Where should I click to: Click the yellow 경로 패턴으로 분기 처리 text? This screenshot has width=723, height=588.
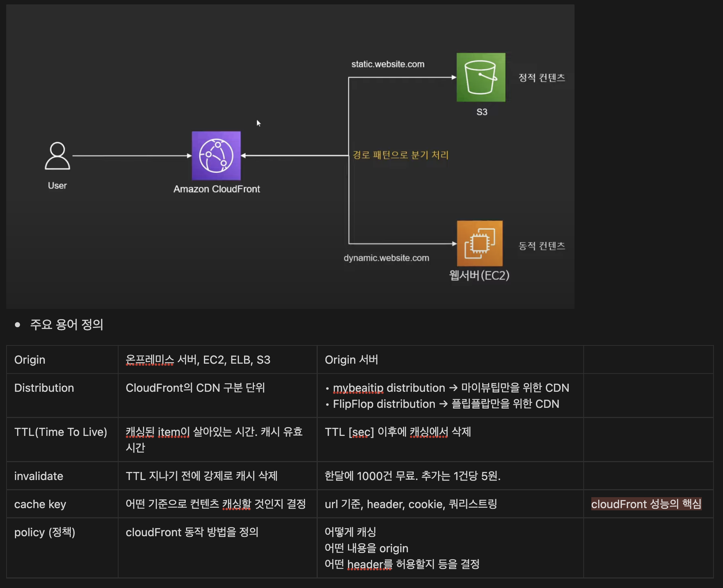400,155
